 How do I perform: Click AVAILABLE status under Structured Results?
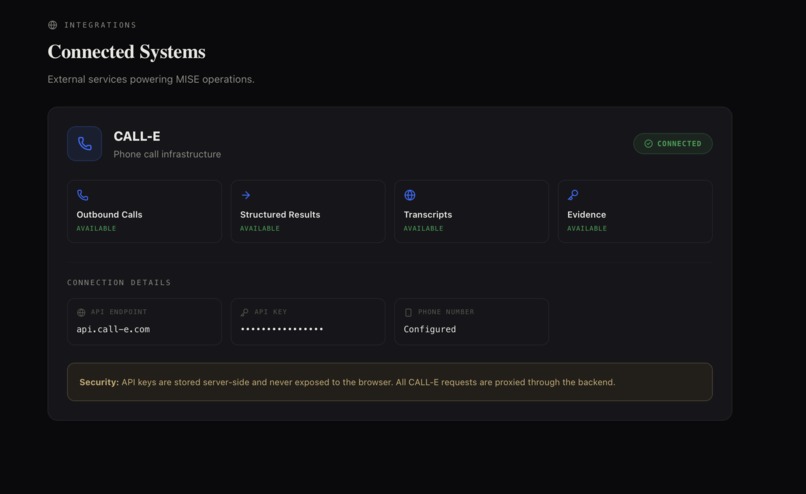pos(260,228)
